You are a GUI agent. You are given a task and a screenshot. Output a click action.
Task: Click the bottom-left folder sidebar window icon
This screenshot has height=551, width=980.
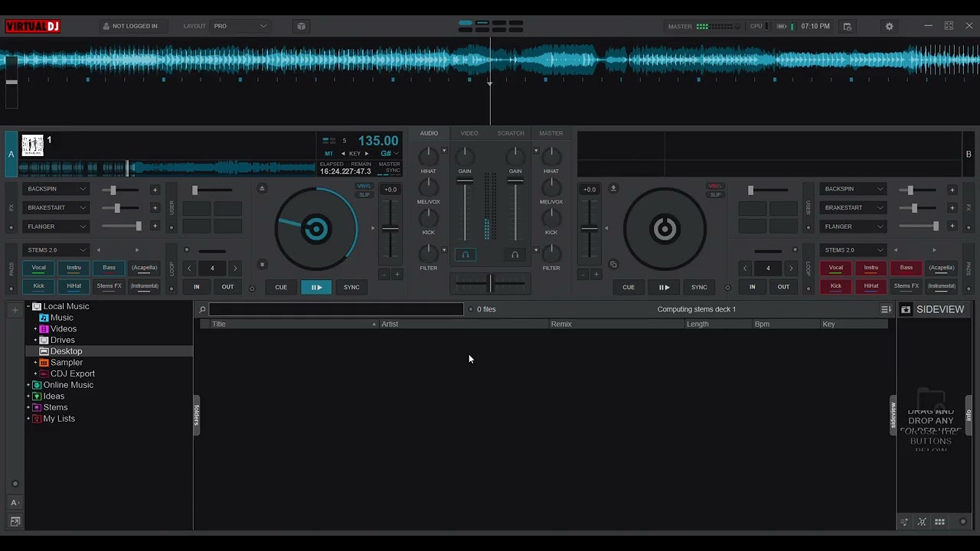(14, 522)
